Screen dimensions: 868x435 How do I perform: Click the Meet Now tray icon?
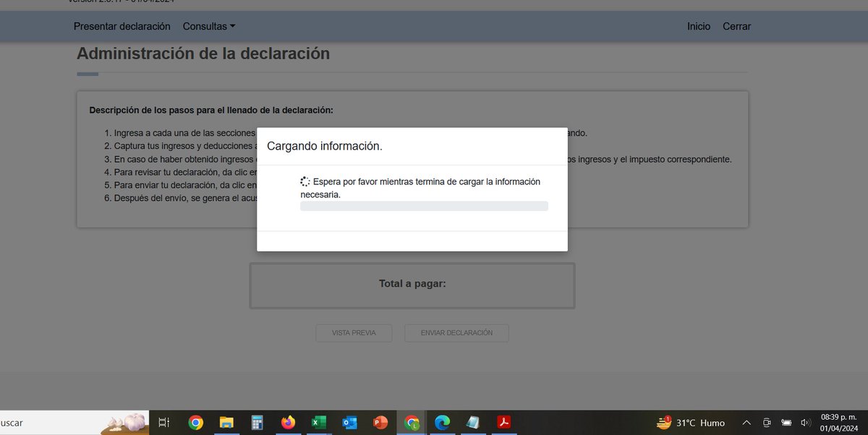click(x=767, y=423)
